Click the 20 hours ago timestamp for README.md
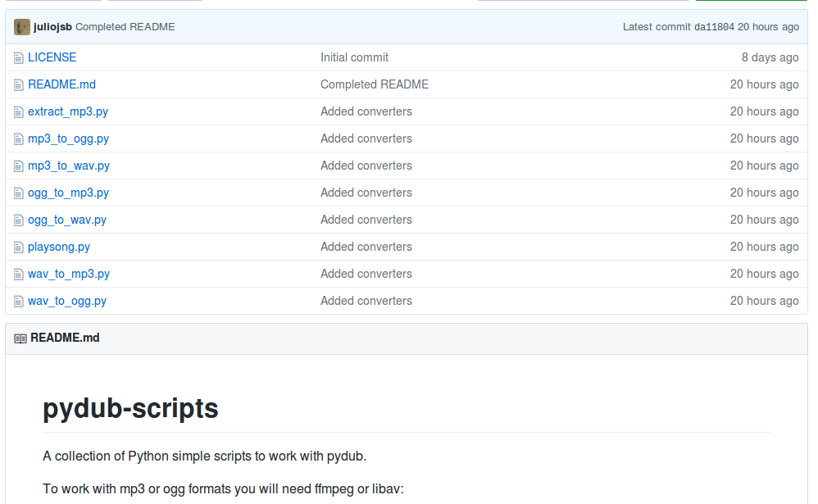Viewport: 818px width, 504px height. pyautogui.click(x=764, y=84)
